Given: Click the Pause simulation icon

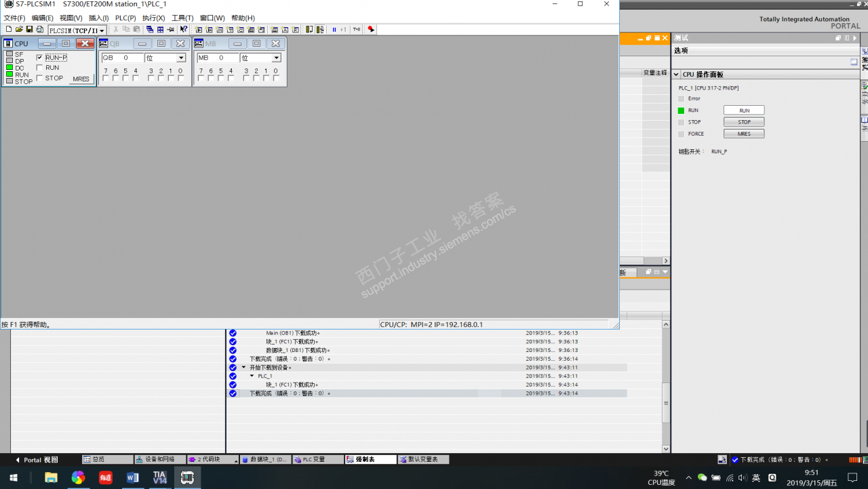Looking at the screenshot, I should click(334, 29).
